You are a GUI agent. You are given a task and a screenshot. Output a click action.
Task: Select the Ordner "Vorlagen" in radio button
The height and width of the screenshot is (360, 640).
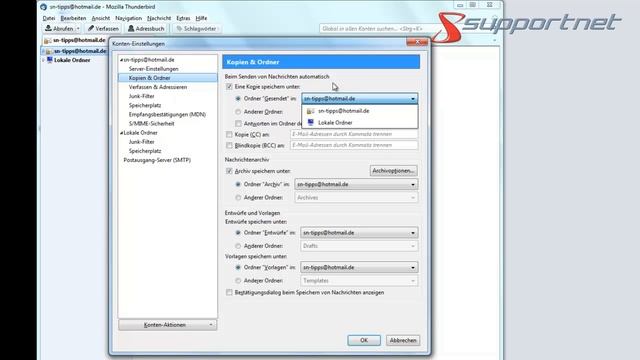[x=238, y=267]
